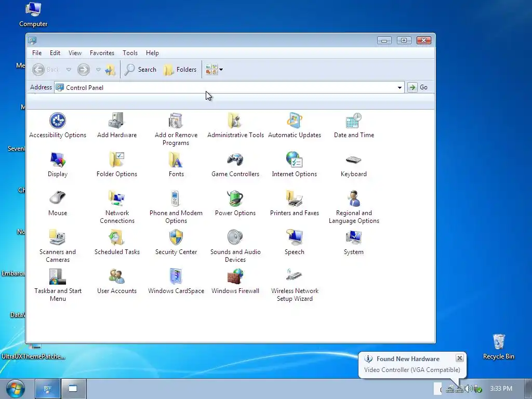Open the Tools menu
532x399 pixels.
coord(130,53)
